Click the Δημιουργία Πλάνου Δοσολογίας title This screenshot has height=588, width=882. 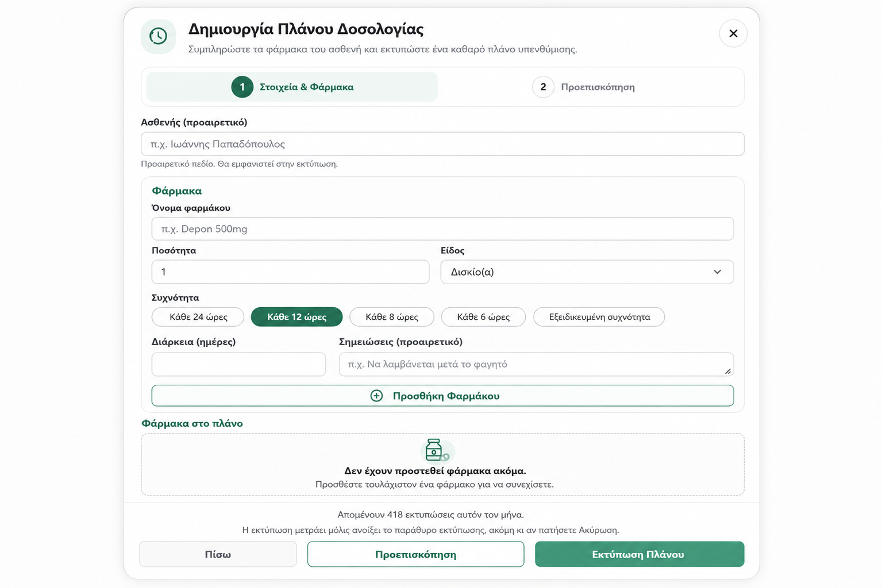click(x=306, y=29)
